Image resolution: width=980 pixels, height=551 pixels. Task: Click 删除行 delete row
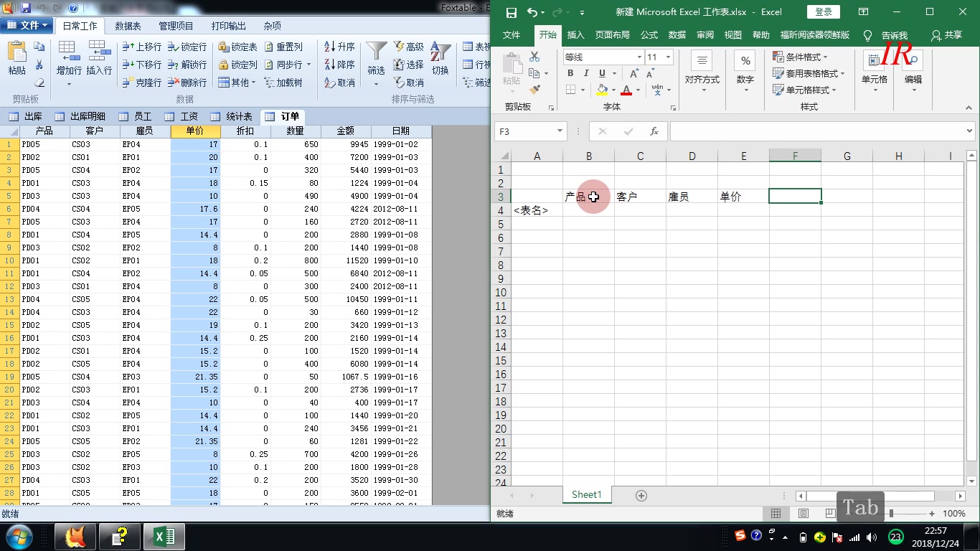187,83
